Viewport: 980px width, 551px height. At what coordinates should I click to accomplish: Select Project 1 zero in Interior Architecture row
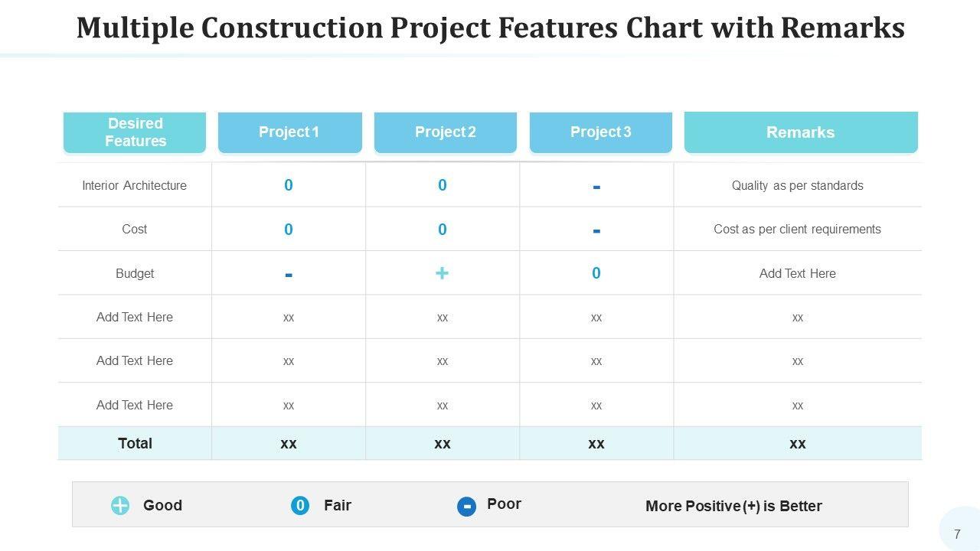click(288, 185)
